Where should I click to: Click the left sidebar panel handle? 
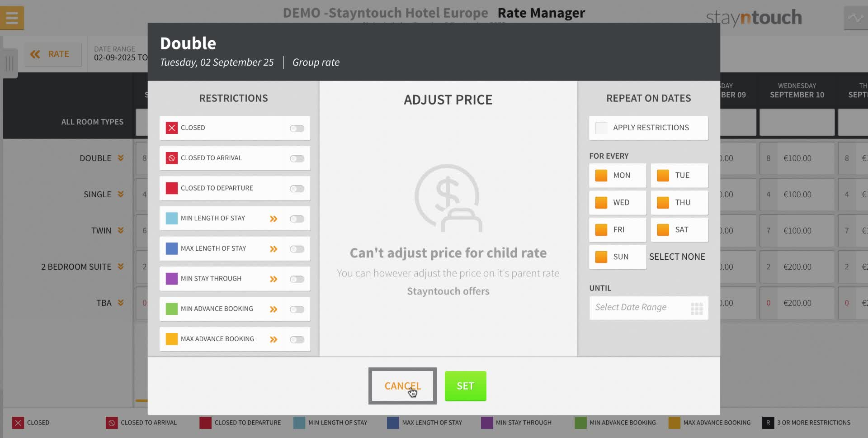(9, 63)
